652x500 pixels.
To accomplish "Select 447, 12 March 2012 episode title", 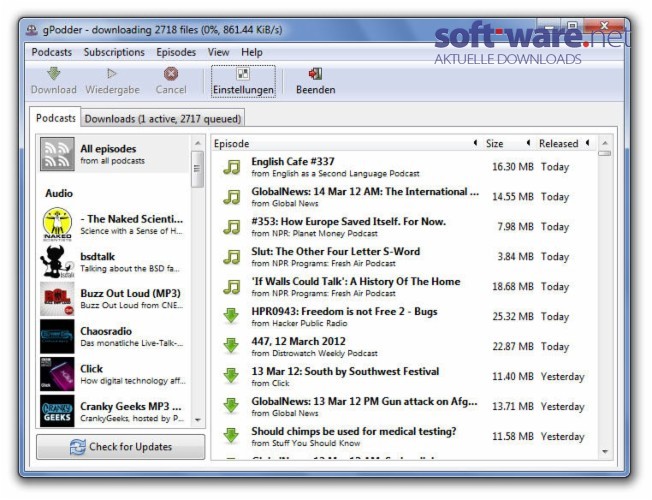I will pos(298,342).
